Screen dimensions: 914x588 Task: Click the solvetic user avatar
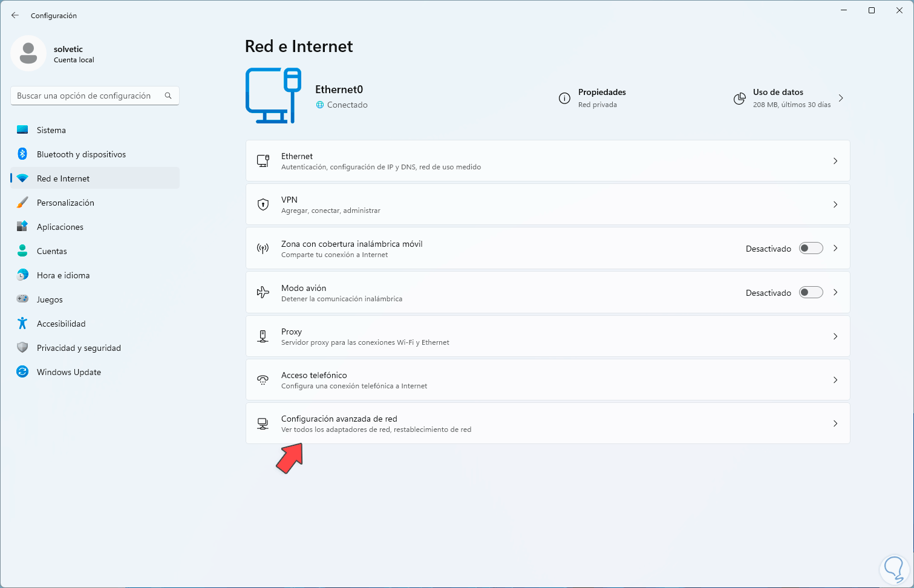pos(28,53)
